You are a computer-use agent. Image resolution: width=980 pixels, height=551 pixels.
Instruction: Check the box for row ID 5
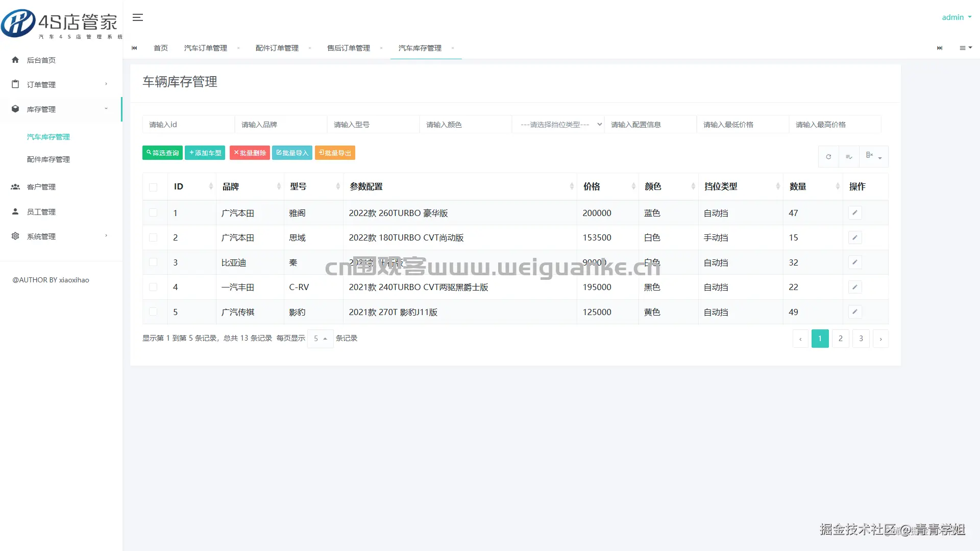coord(153,312)
